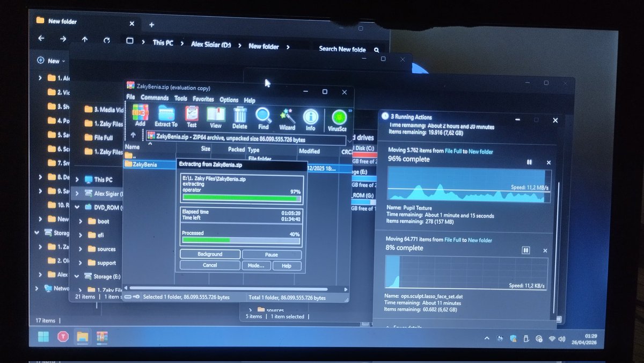644x363 pixels.
Task: Sort by Modified column in WinRAR
Action: click(x=309, y=151)
